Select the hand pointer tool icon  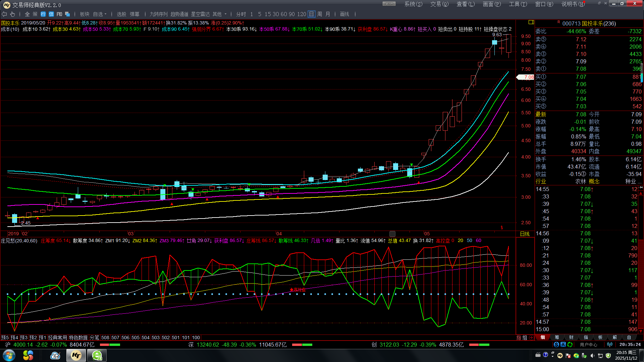pos(12,14)
